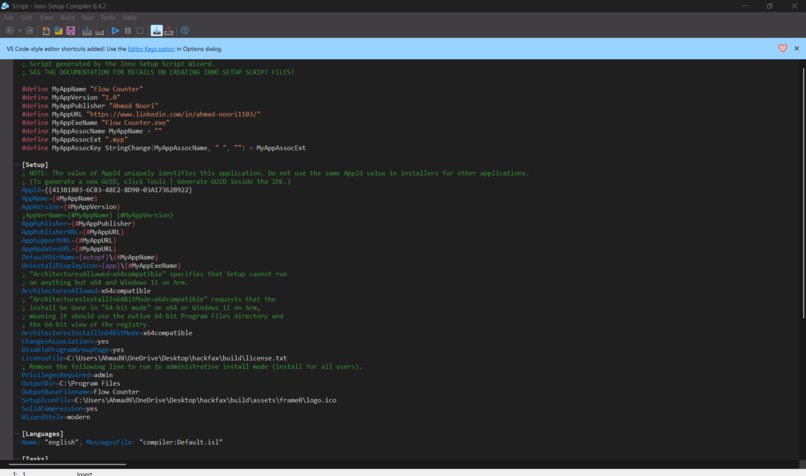
Task: Follow the Editor Keys option link
Action: [x=151, y=49]
